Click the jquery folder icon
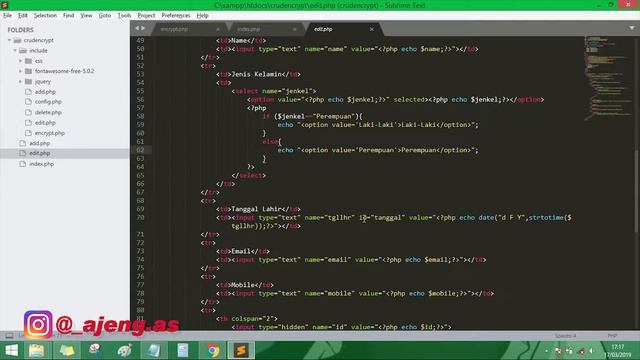This screenshot has height=360, width=640. click(x=28, y=82)
